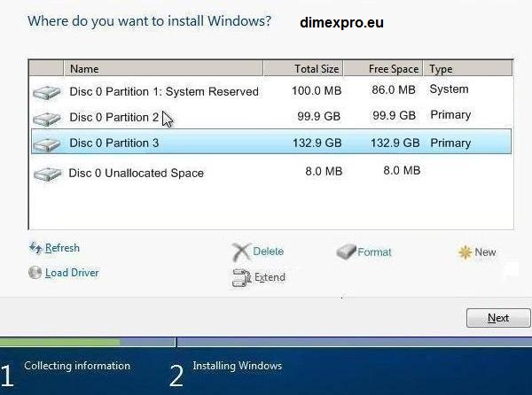Sort by the Name column header
Screen dimensions: 532x395
tap(163, 69)
